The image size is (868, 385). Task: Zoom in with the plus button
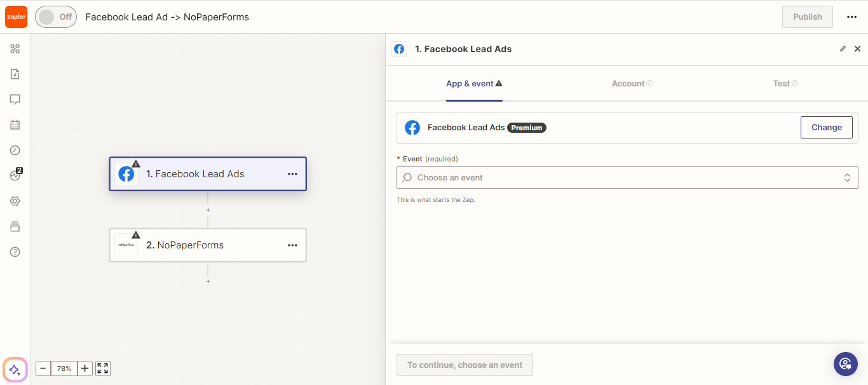coord(85,368)
